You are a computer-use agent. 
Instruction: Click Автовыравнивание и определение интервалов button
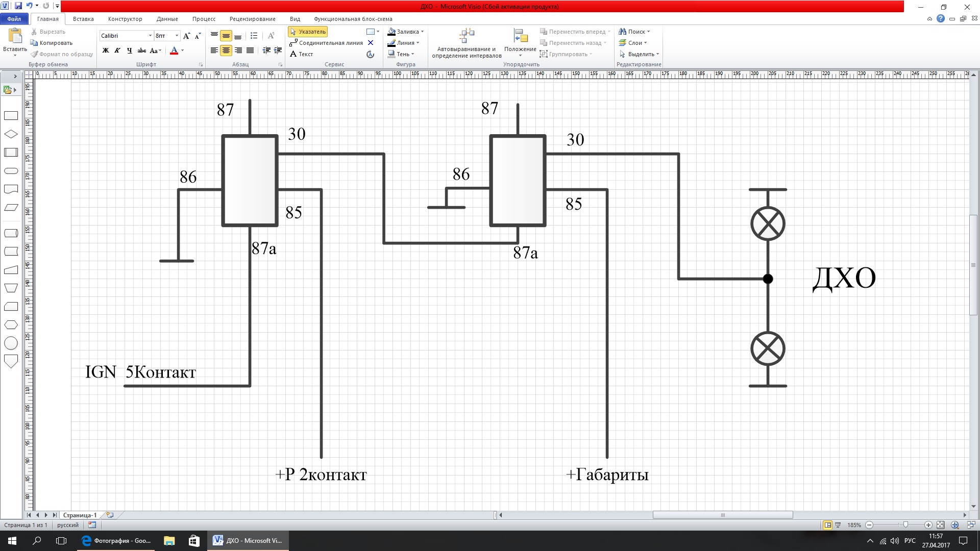point(467,43)
